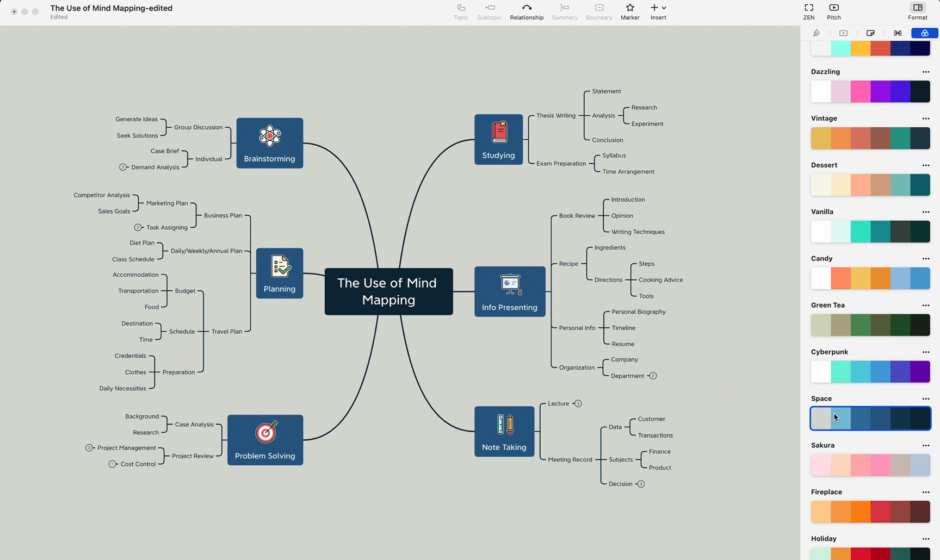Image resolution: width=940 pixels, height=560 pixels.
Task: Select the Exam Preparation subtopic
Action: pyautogui.click(x=561, y=163)
